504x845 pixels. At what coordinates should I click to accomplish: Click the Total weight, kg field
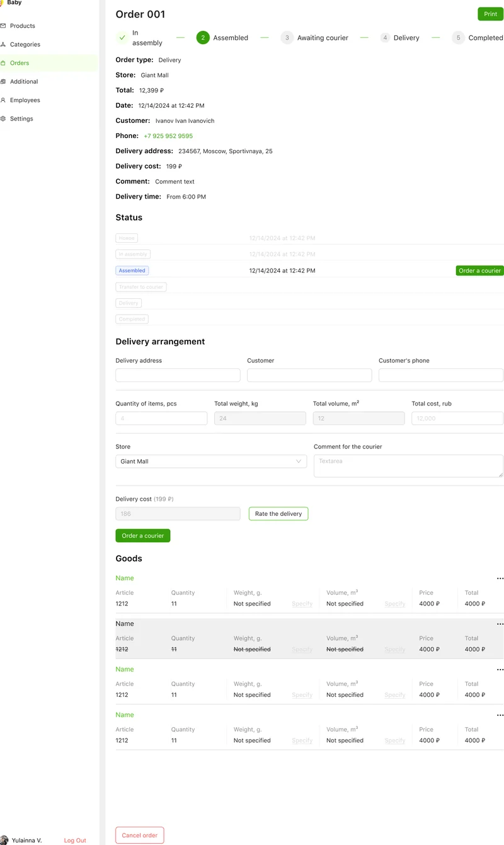(260, 418)
